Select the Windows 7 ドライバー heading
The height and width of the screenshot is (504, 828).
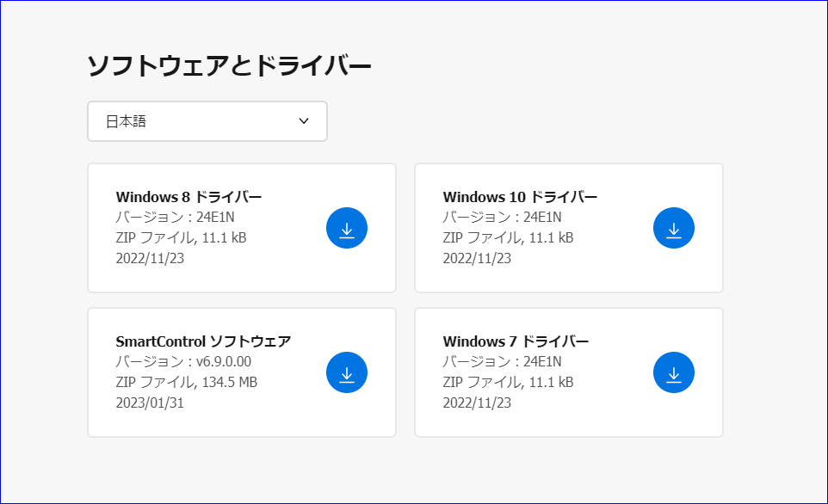[x=516, y=341]
